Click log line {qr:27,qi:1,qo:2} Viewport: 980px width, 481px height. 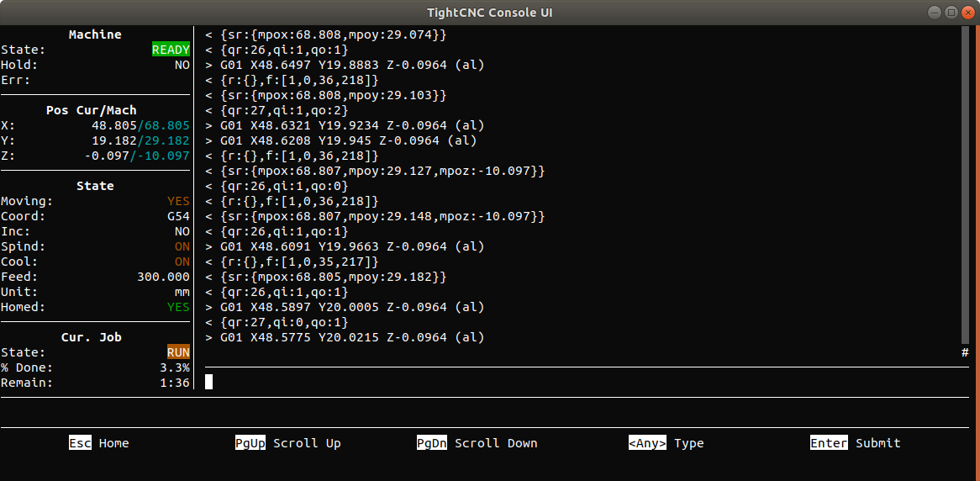[x=277, y=110]
